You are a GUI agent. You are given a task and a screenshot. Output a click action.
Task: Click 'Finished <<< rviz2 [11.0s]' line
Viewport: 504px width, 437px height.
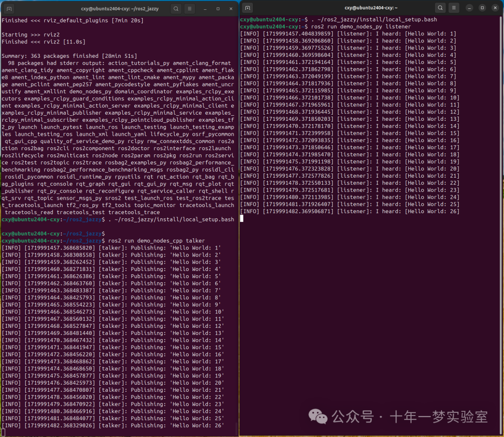43,42
